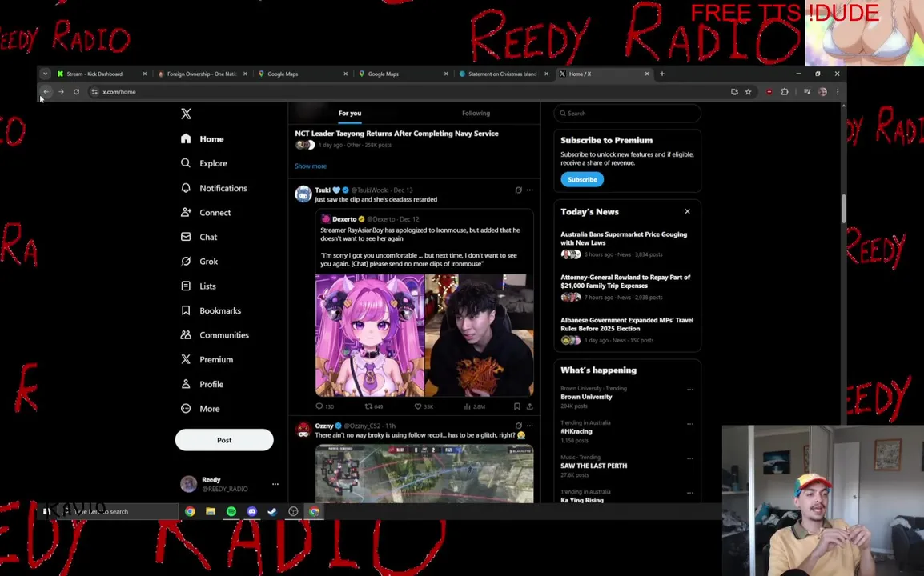Click the X search field
924x576 pixels.
pyautogui.click(x=627, y=113)
